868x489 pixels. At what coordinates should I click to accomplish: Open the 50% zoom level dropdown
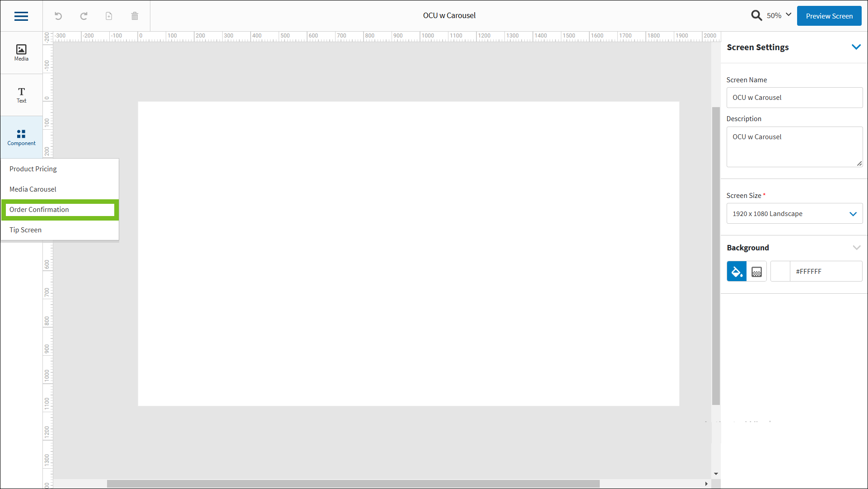pyautogui.click(x=779, y=15)
